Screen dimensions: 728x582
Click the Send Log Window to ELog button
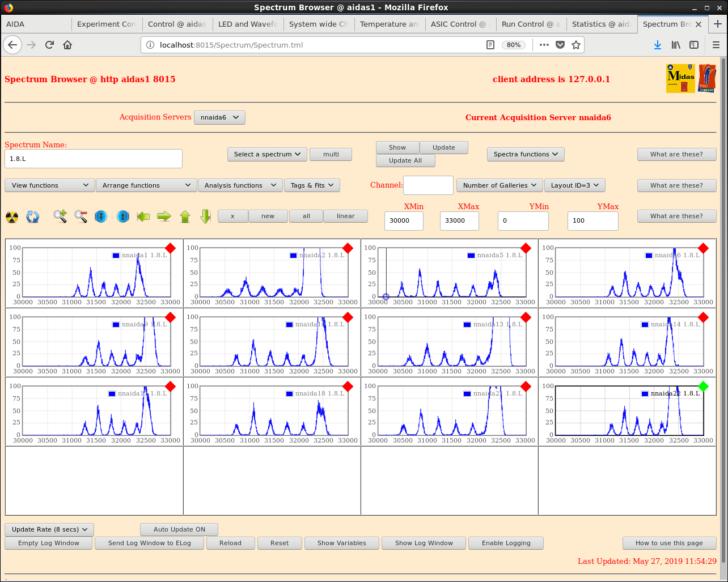click(150, 543)
